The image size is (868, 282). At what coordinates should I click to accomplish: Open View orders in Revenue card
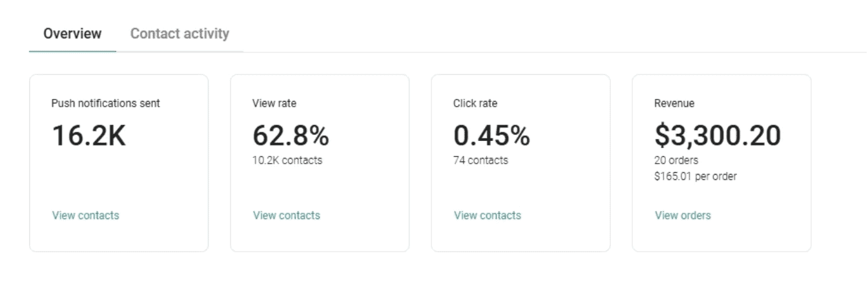(683, 215)
